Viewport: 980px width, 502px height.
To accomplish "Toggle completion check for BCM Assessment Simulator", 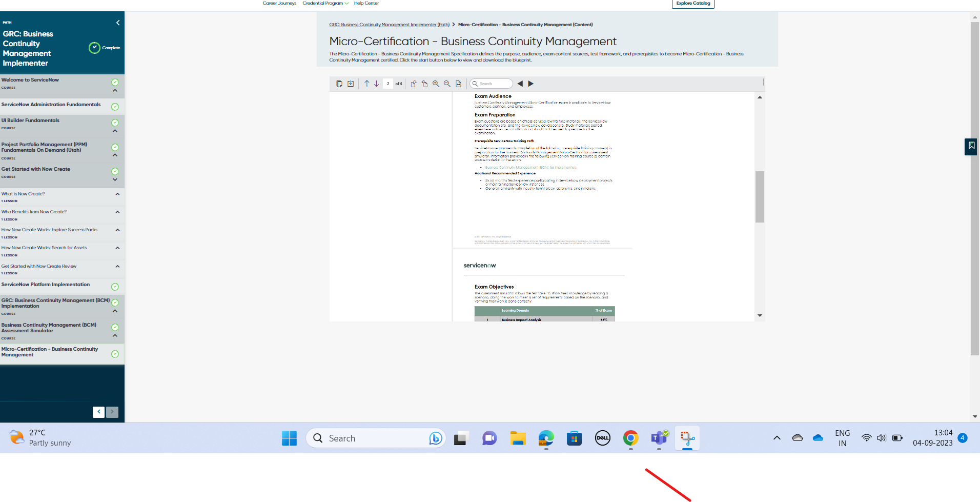I will 115,327.
